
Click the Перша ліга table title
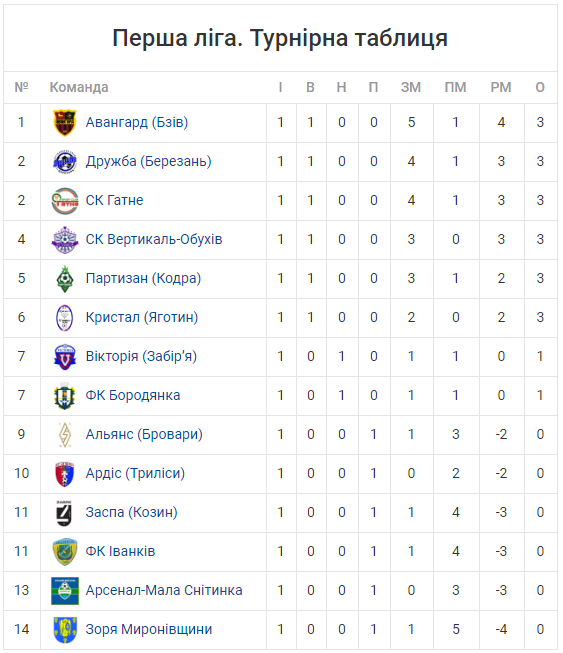[280, 38]
